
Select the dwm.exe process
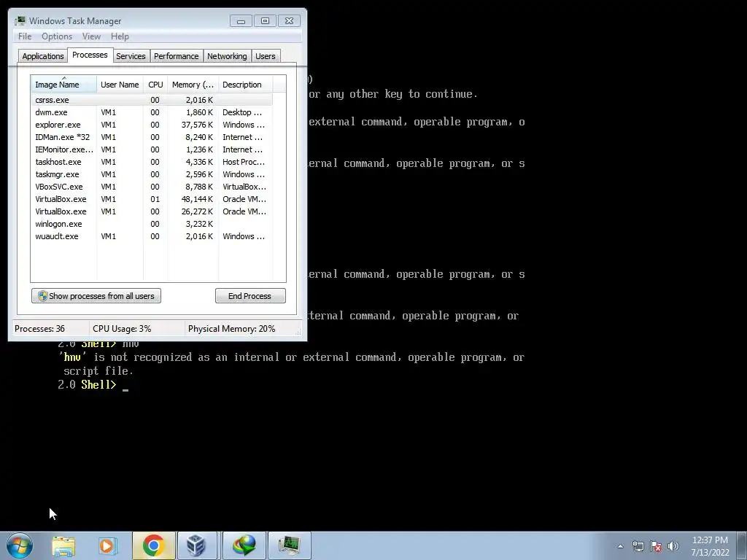tap(152, 112)
